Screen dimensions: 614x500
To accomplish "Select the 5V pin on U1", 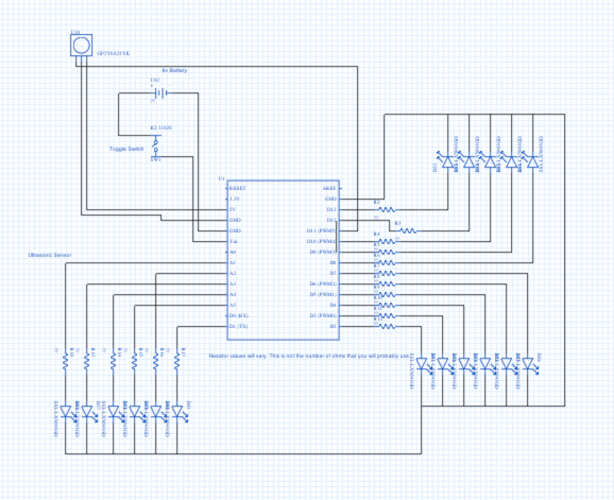I will coord(234,209).
